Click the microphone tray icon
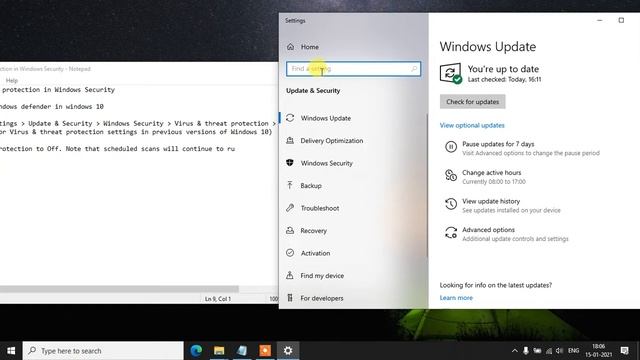640x360 pixels. pyautogui.click(x=526, y=351)
